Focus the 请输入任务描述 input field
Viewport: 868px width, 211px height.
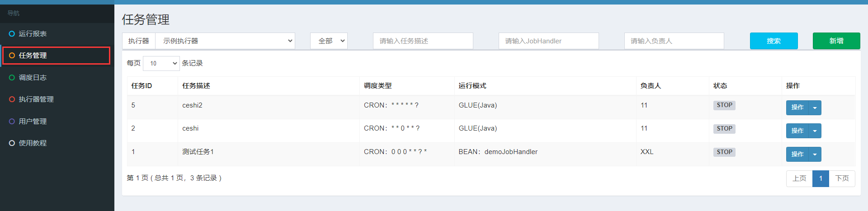point(423,41)
